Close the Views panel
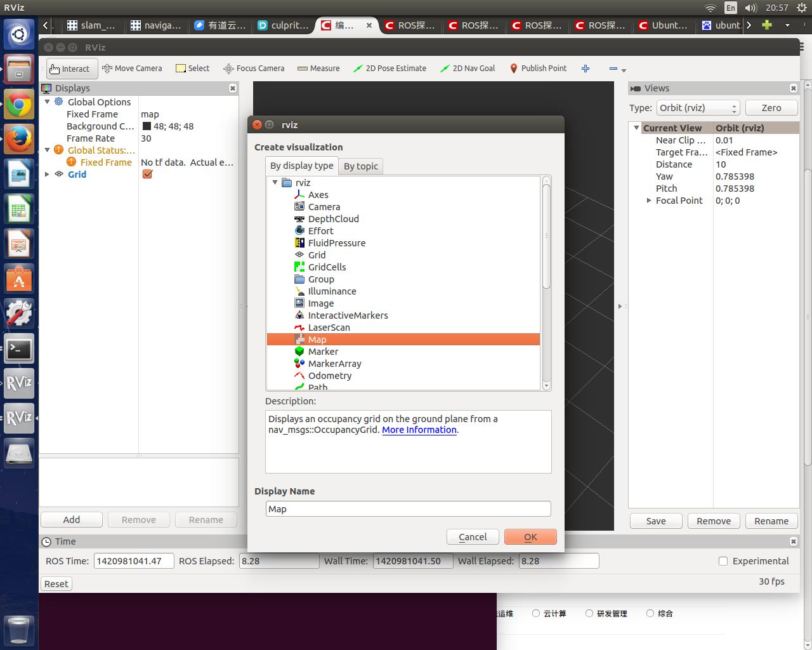This screenshot has height=650, width=812. coord(794,88)
